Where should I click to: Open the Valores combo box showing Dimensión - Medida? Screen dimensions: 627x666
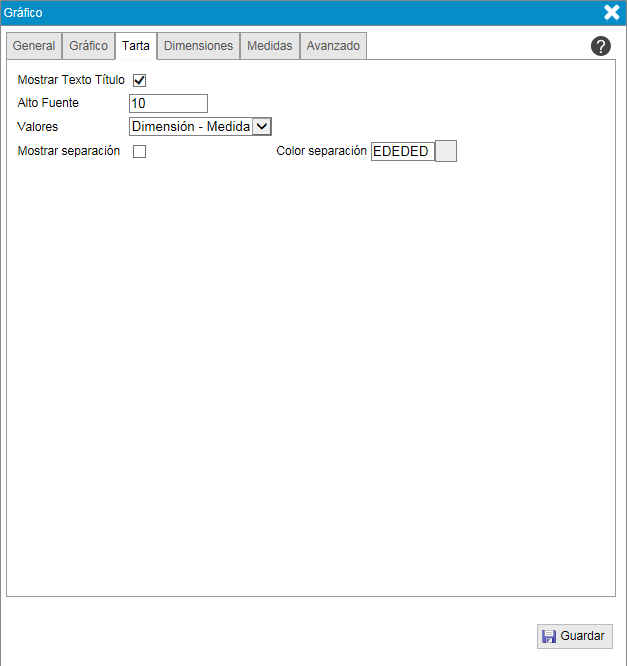click(x=190, y=126)
